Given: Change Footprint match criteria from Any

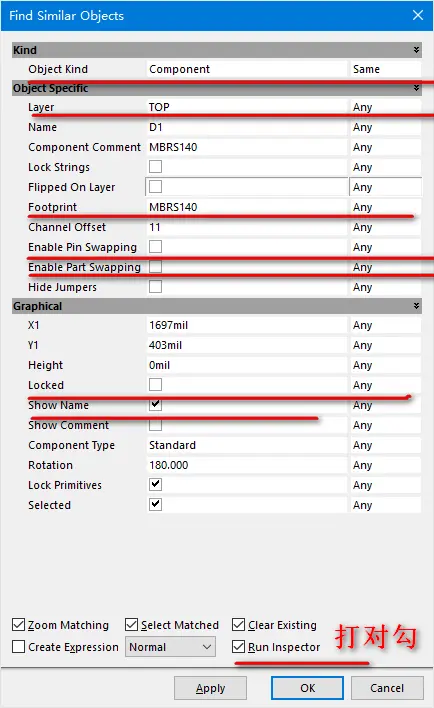Looking at the screenshot, I should tap(385, 207).
